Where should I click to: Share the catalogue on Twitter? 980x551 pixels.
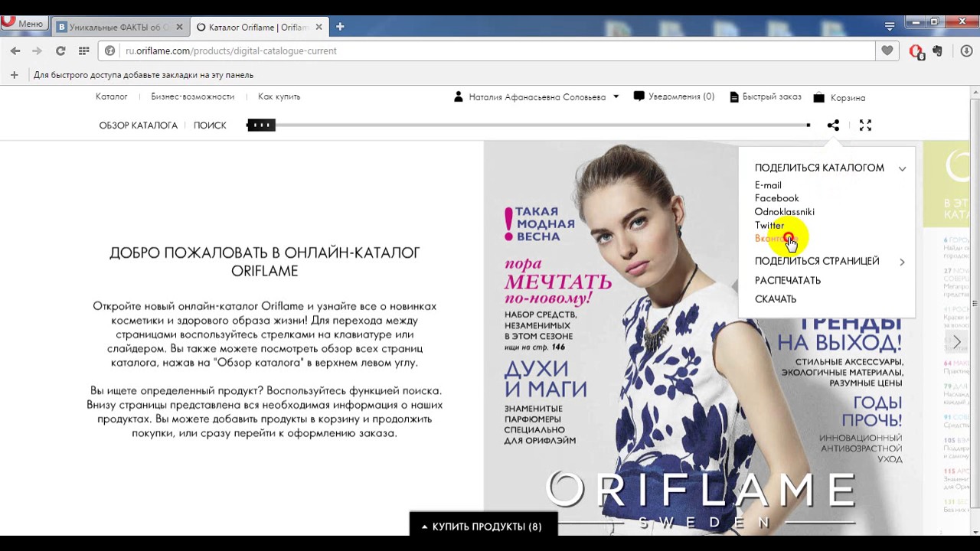pyautogui.click(x=769, y=225)
